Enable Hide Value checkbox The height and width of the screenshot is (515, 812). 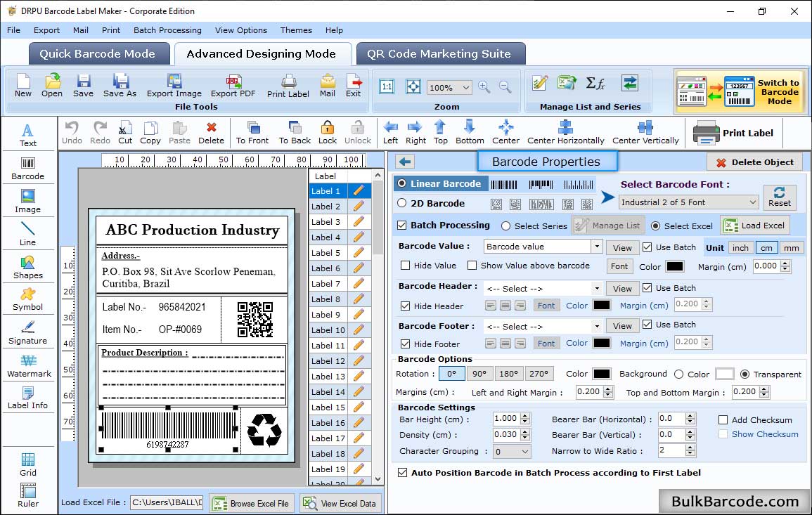coord(406,266)
